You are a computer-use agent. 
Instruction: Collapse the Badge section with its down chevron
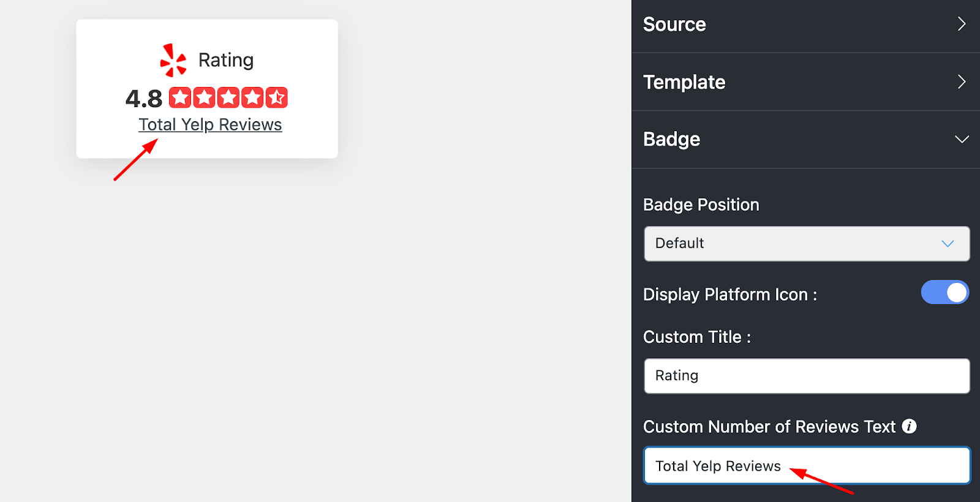click(962, 139)
